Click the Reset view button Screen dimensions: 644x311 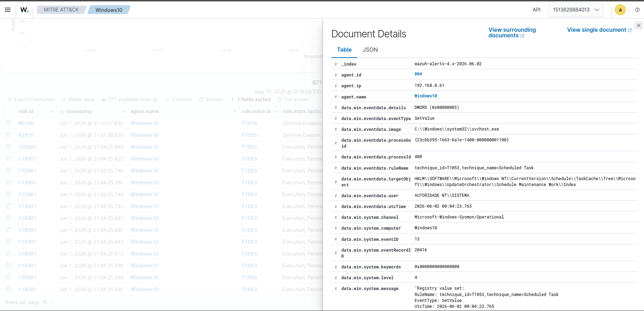78,99
